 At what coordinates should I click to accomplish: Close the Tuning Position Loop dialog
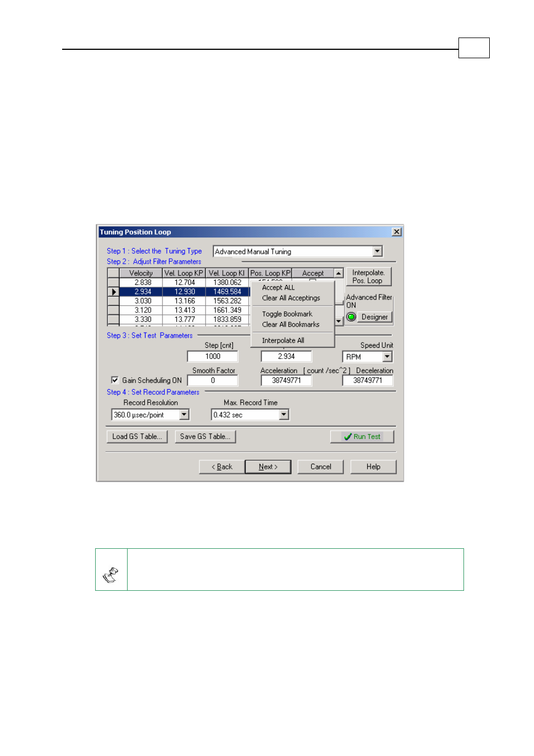[x=396, y=232]
